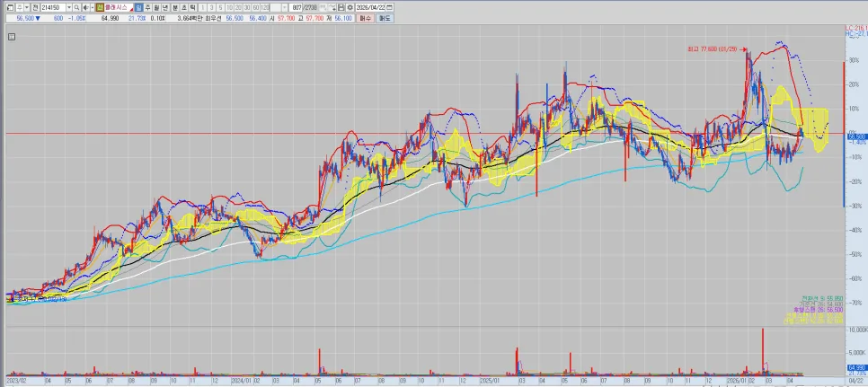Image resolution: width=868 pixels, height=387 pixels.
Task: Switch to monthly 월 chart period
Action: (156, 8)
